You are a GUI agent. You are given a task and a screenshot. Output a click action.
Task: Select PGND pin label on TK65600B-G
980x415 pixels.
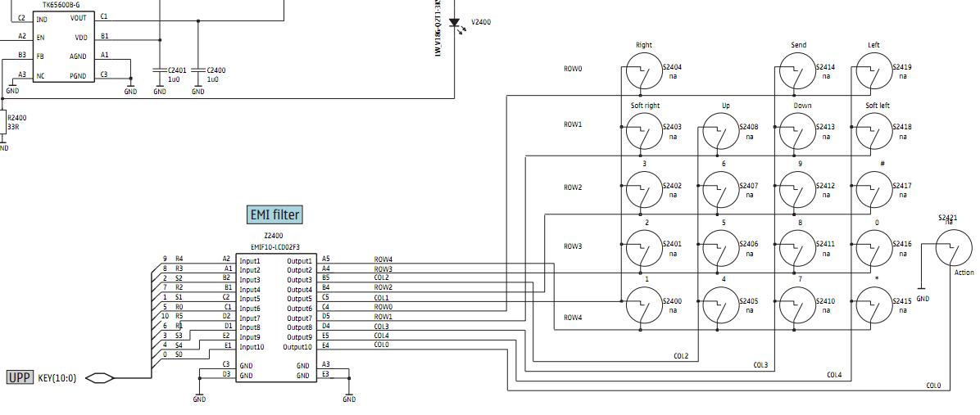coord(78,75)
